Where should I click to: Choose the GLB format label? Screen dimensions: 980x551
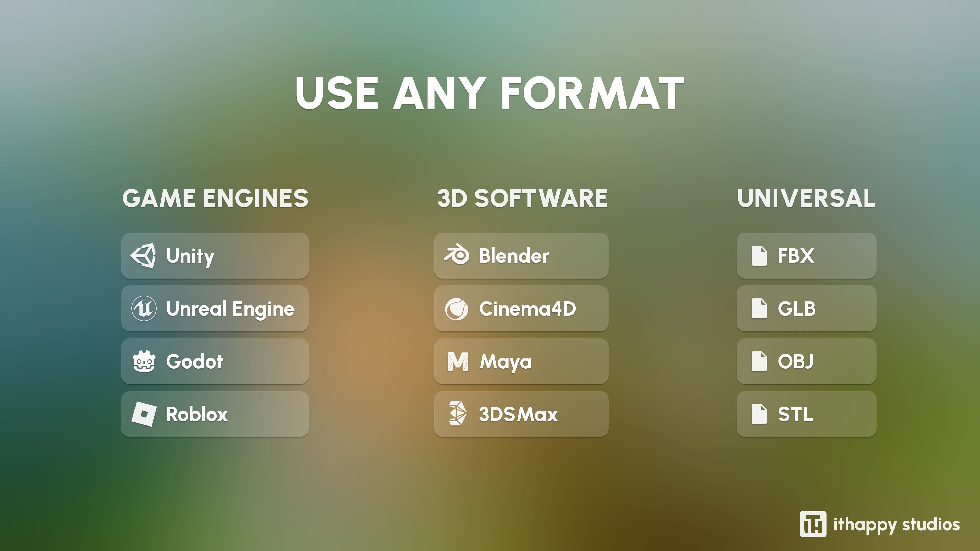(x=796, y=309)
